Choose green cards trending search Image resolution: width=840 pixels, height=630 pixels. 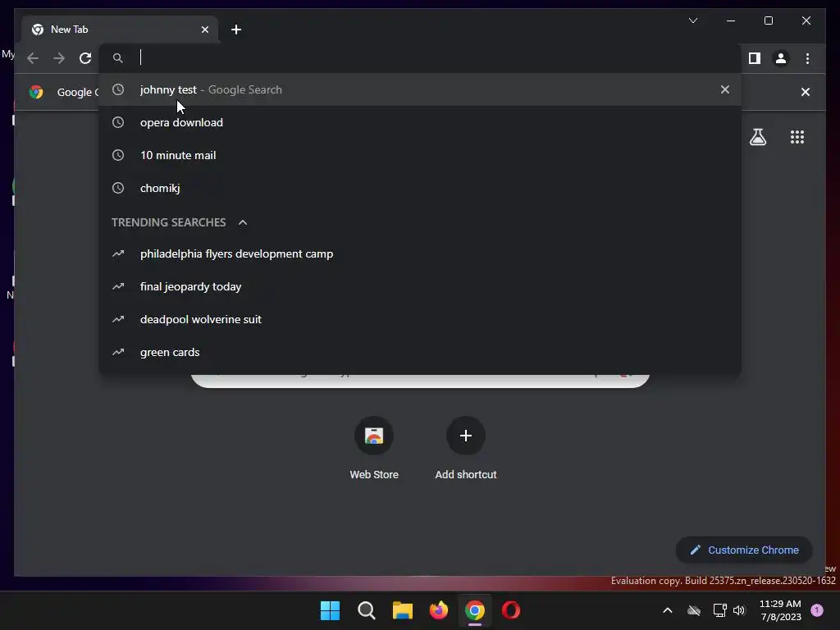pos(420,352)
